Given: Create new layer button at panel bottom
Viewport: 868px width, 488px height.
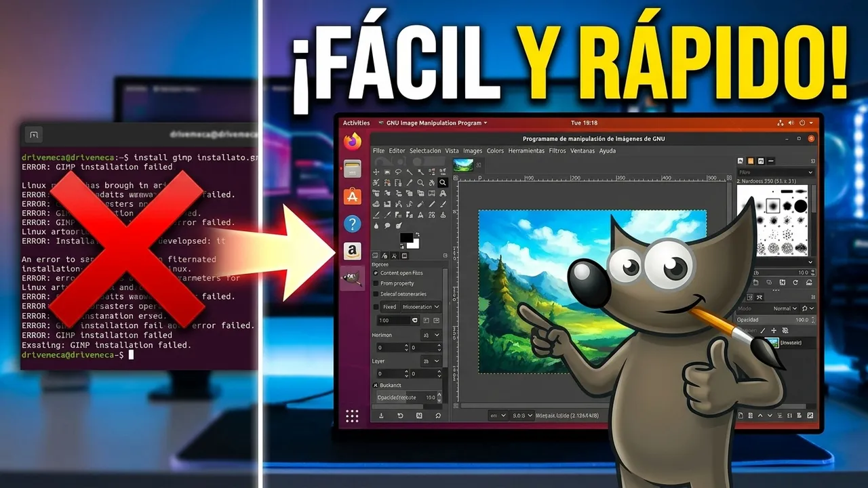Looking at the screenshot, I should 741,415.
